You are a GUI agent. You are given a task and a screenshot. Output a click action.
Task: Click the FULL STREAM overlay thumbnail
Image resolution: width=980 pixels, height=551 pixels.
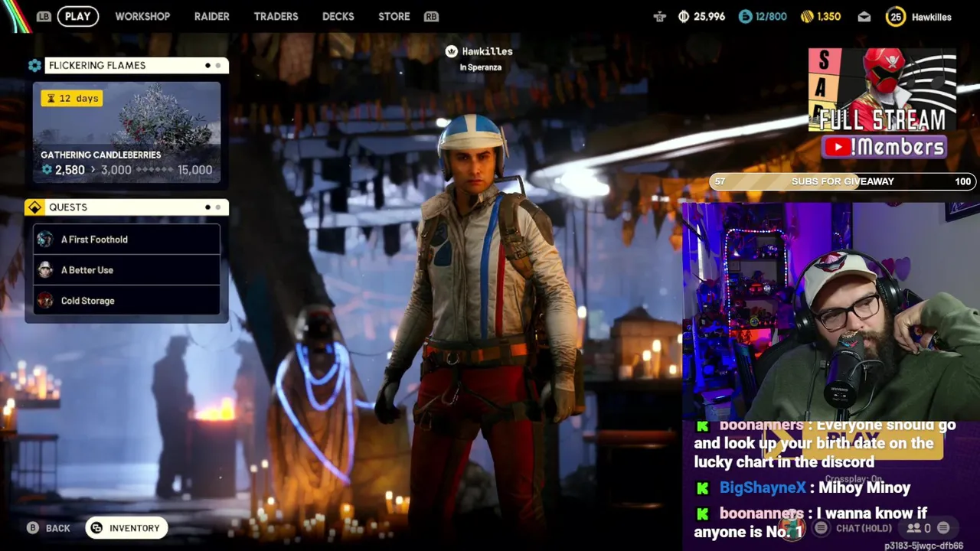click(882, 90)
